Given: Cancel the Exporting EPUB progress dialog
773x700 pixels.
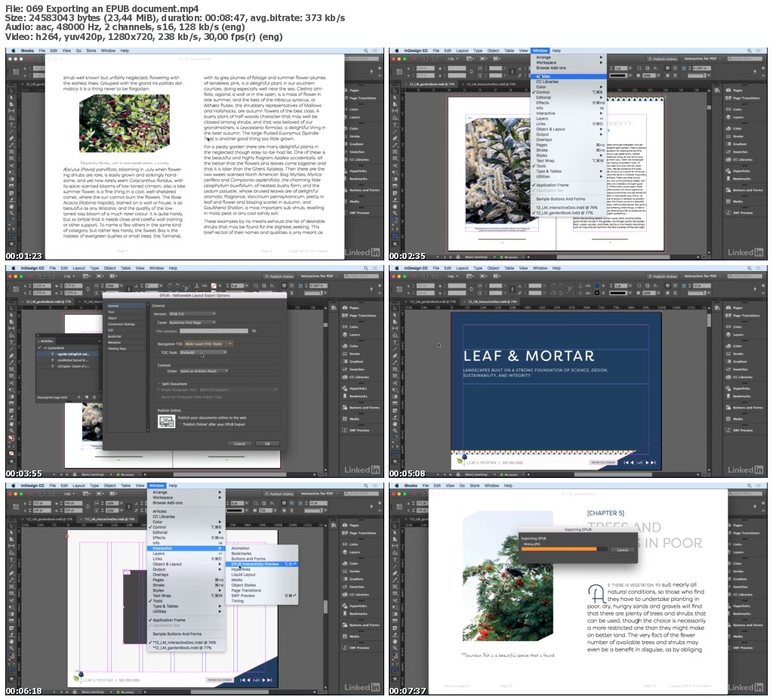Looking at the screenshot, I should pyautogui.click(x=623, y=550).
